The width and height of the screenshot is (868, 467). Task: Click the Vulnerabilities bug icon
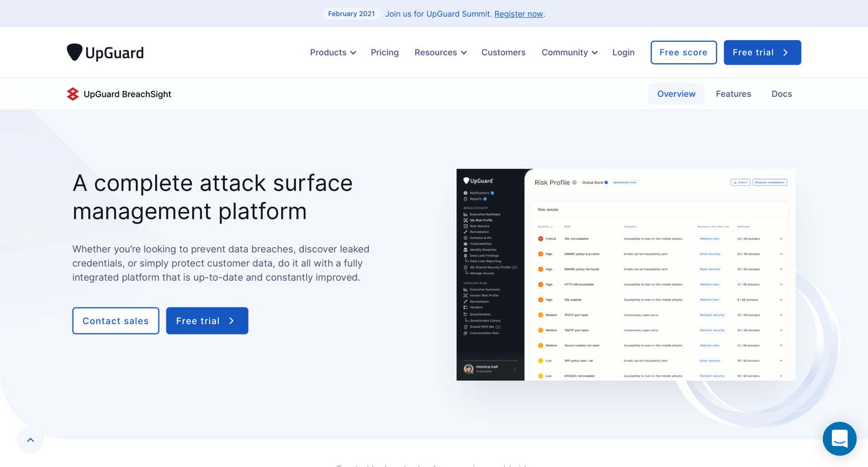(x=466, y=244)
